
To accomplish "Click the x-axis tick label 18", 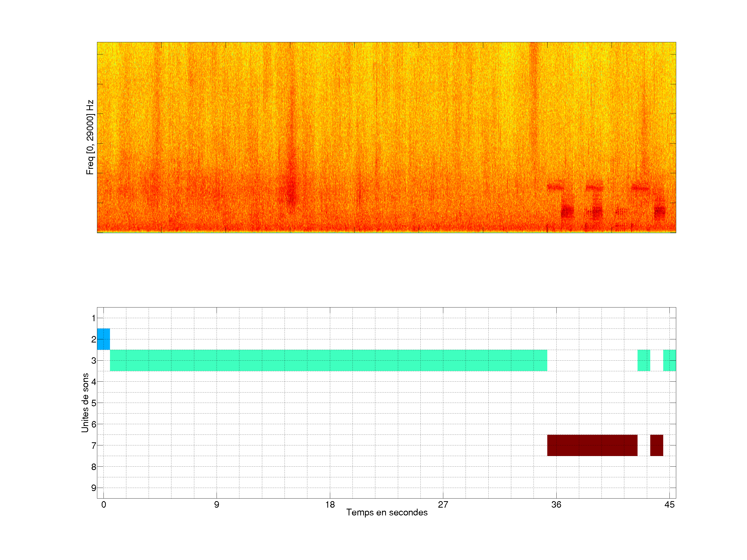I will click(330, 505).
